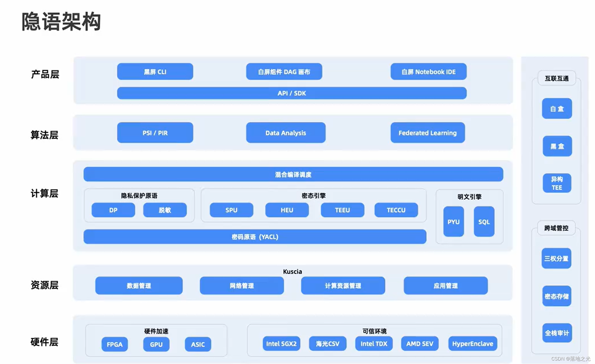Click the 可信环境 heading

pos(374,331)
